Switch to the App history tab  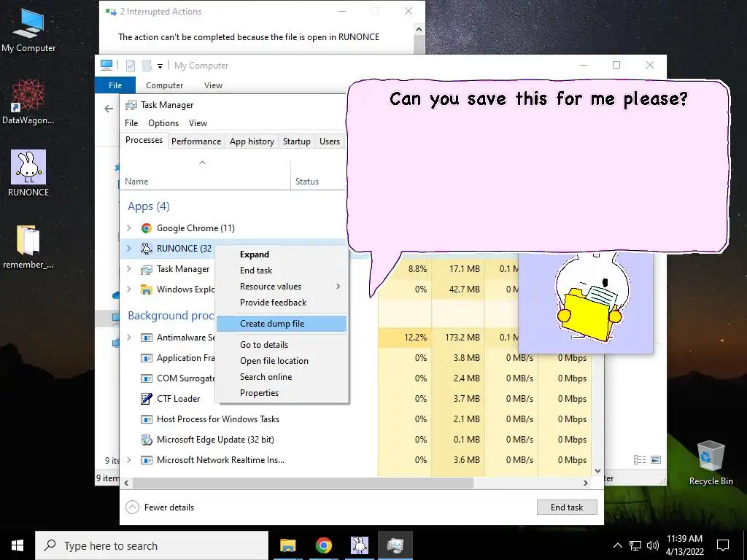[x=252, y=141]
